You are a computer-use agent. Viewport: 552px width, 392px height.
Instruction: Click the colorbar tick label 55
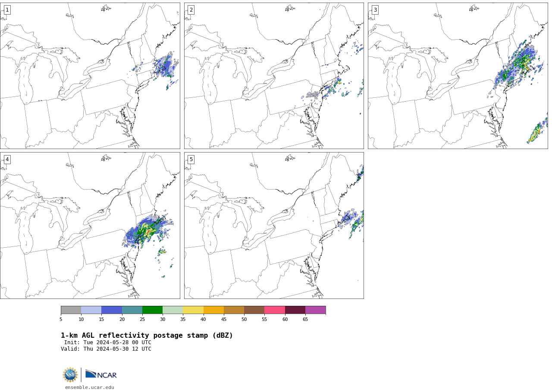click(264, 319)
